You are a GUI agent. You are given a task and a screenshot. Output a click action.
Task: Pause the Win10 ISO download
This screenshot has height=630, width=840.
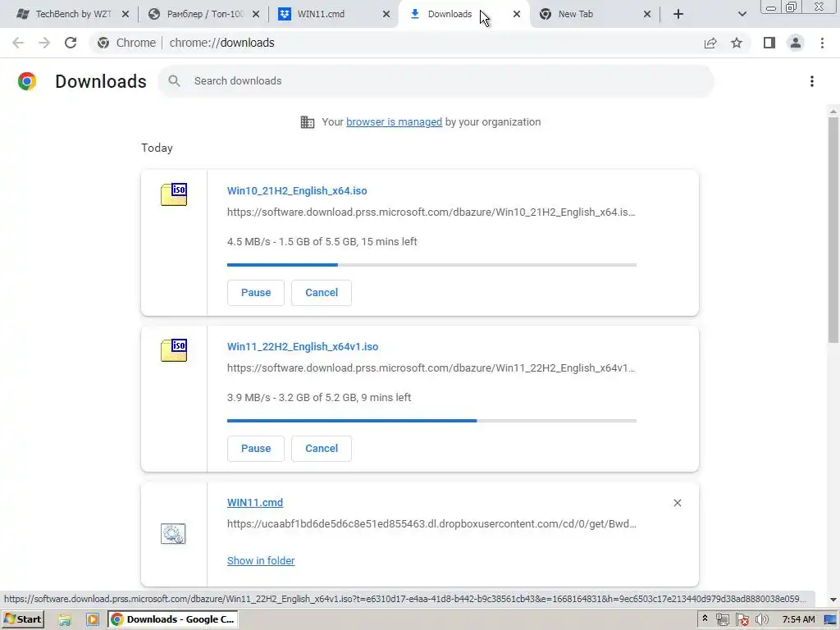tap(256, 293)
